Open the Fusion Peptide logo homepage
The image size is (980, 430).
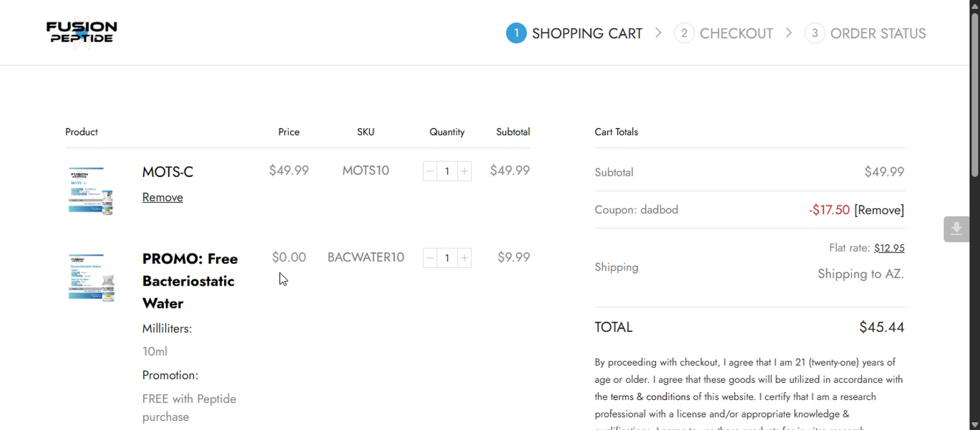click(82, 32)
